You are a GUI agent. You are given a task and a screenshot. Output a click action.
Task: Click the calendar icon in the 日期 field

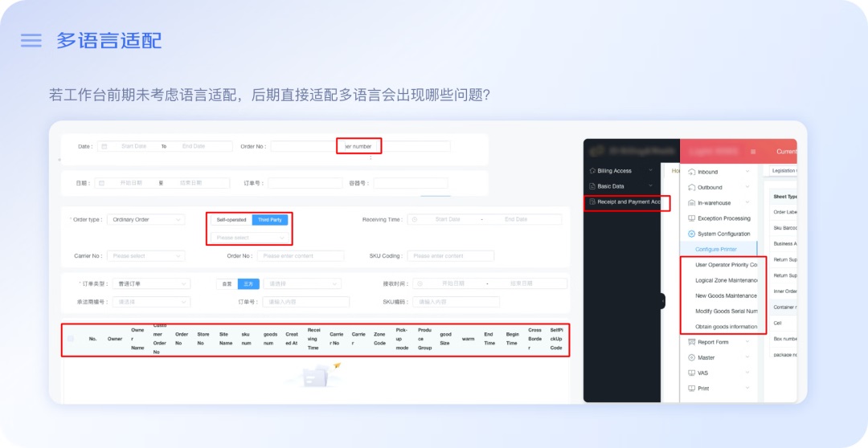(x=102, y=183)
